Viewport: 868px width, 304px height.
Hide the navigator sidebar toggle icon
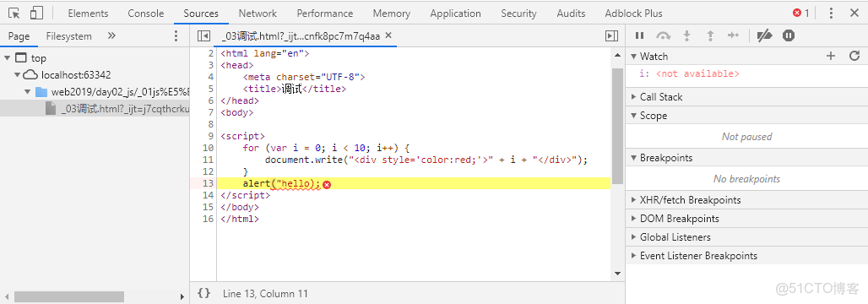coord(203,36)
